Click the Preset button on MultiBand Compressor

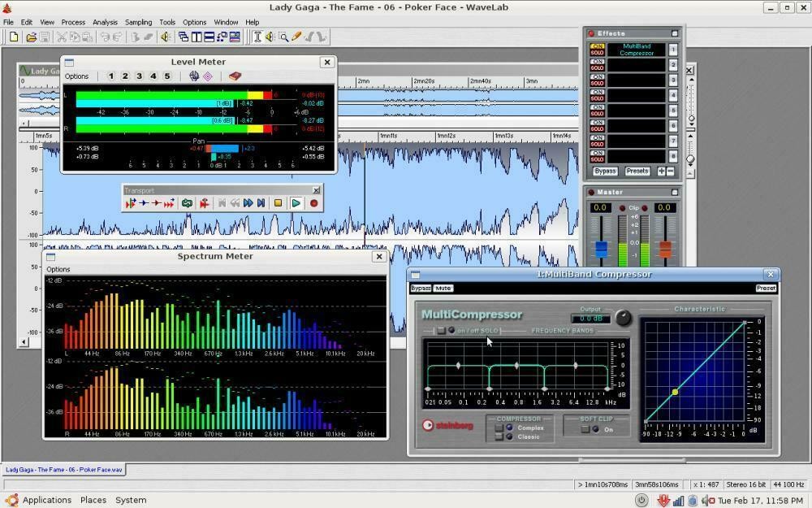(x=764, y=288)
